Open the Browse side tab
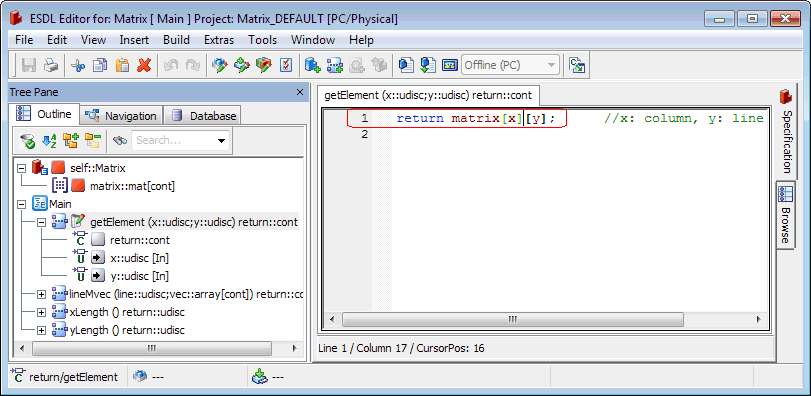The height and width of the screenshot is (396, 811). 785,215
